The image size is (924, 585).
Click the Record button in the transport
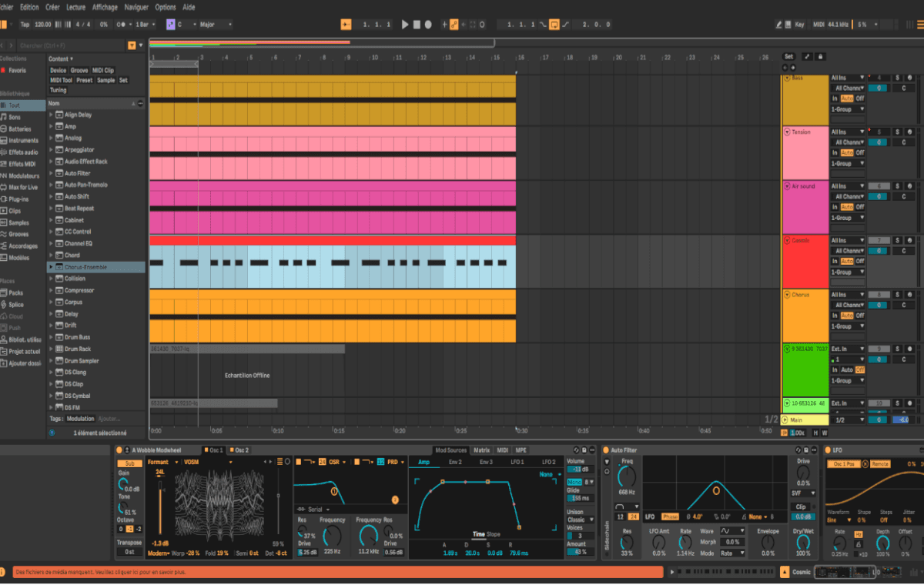[x=428, y=23]
